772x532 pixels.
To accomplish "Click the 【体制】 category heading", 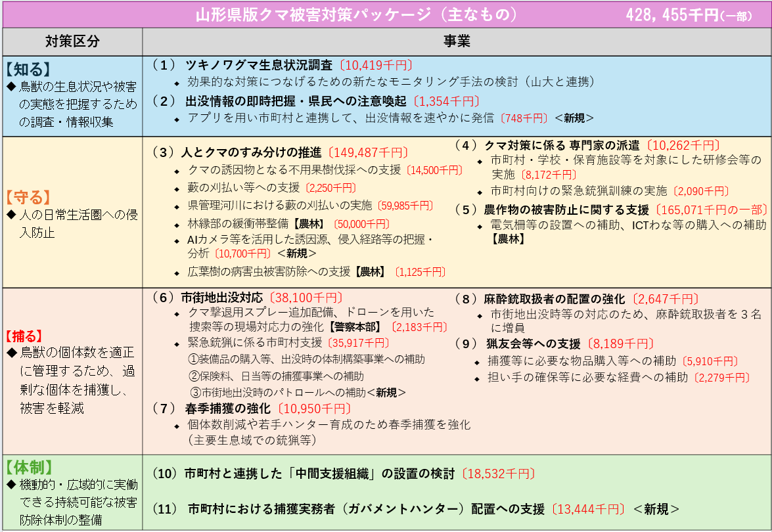I will [29, 467].
